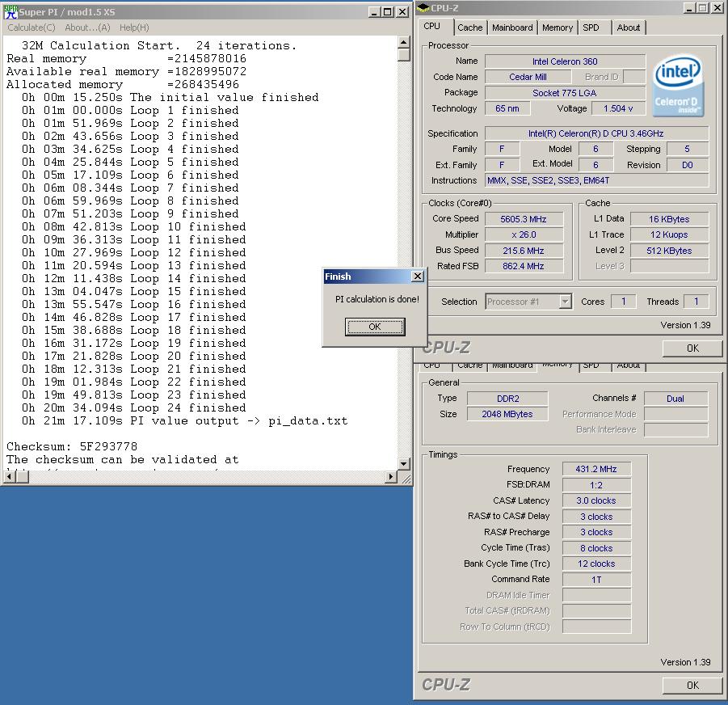Click the Super PI app icon in title bar

pos(11,12)
